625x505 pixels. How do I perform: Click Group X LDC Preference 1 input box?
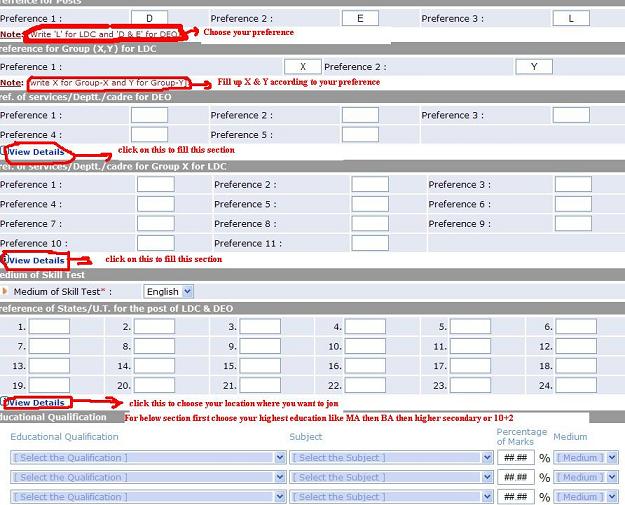156,185
